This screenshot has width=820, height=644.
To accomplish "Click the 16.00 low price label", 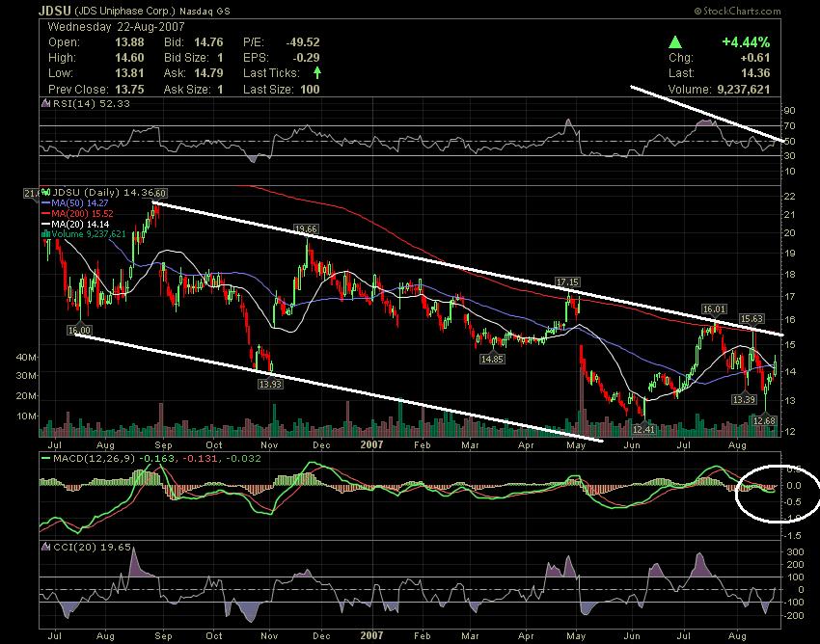I will pyautogui.click(x=79, y=330).
